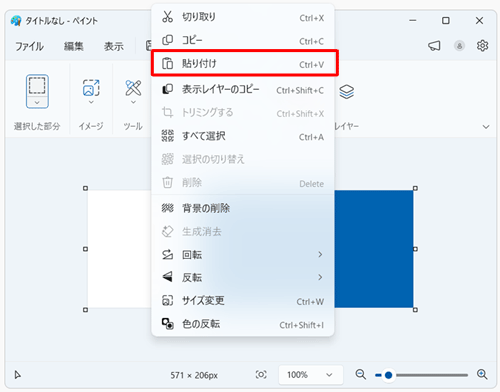This screenshot has height=392, width=500.
Task: Click the rectangular selection tool icon
Action: (x=37, y=86)
